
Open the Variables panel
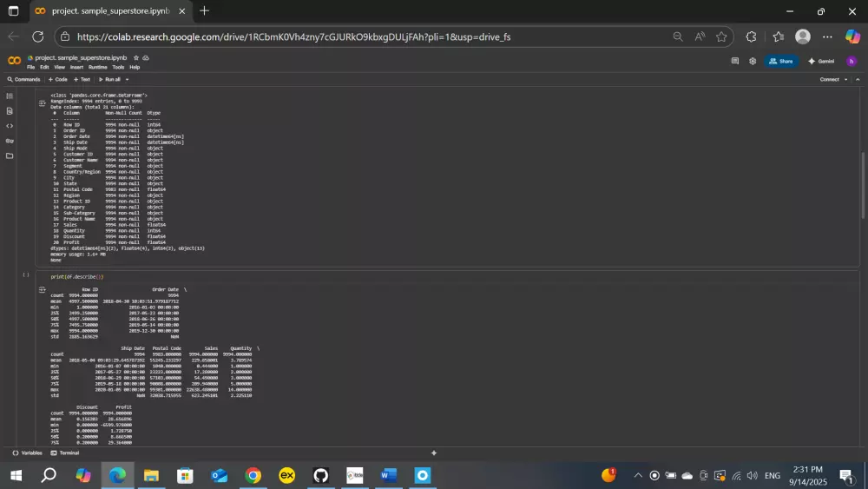click(27, 453)
